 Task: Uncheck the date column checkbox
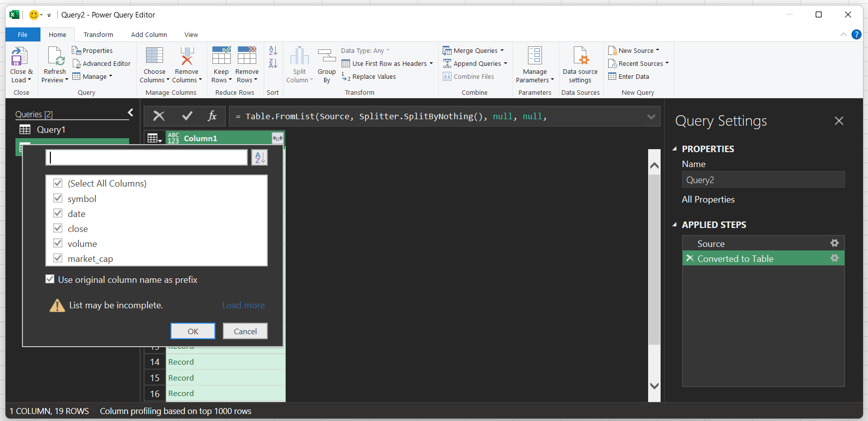58,213
